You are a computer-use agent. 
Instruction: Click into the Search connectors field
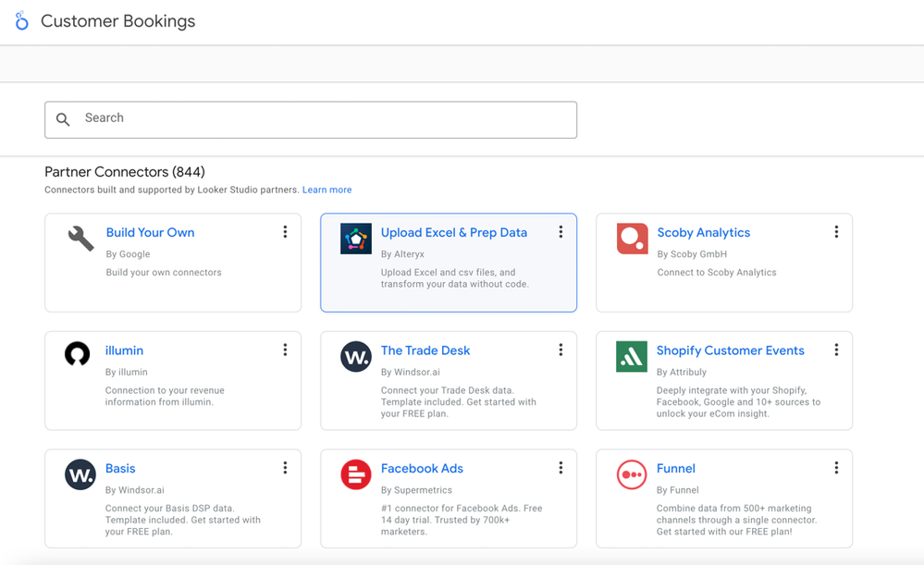[x=324, y=119]
